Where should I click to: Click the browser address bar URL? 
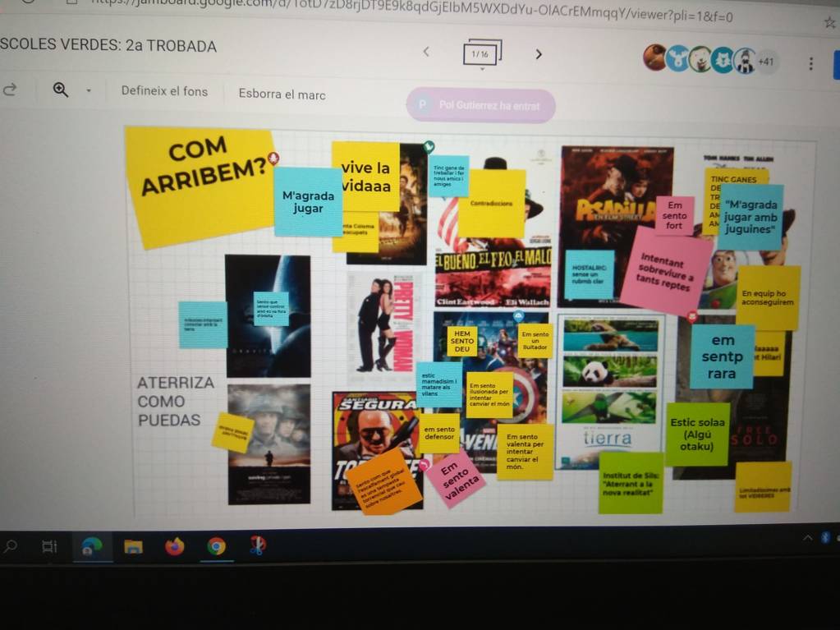[412, 10]
